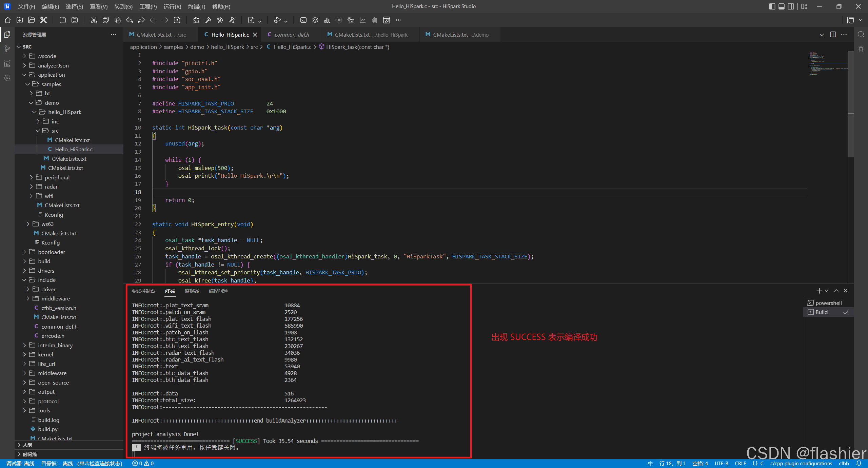Switch to the common_def.h tab
This screenshot has height=468, width=868.
point(291,35)
